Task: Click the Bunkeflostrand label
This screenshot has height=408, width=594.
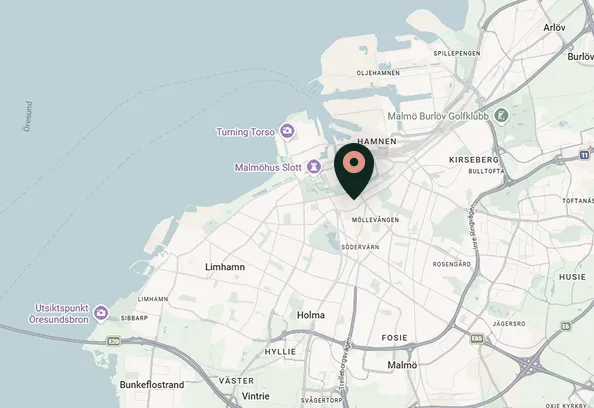Action: 152,385
